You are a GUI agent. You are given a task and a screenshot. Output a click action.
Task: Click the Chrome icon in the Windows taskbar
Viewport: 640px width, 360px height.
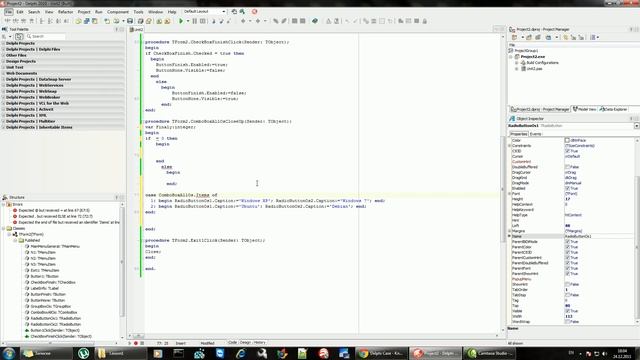[363, 353]
